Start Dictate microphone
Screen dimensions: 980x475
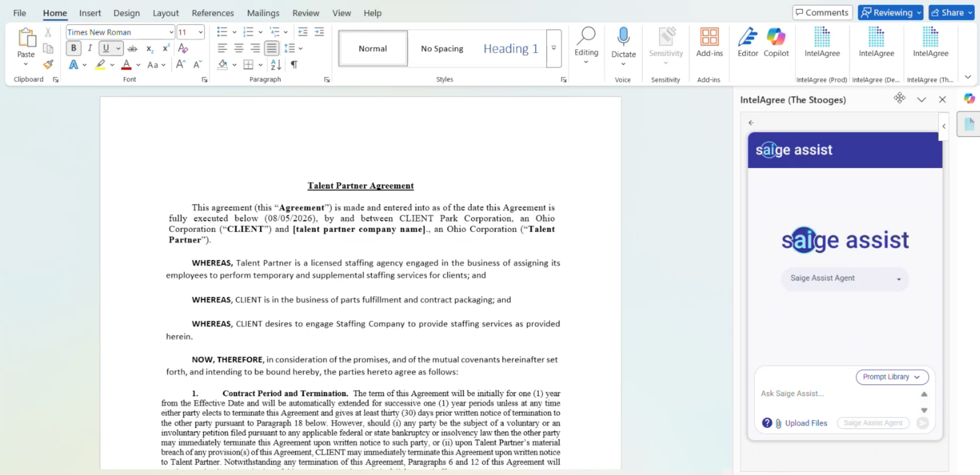coord(623,42)
